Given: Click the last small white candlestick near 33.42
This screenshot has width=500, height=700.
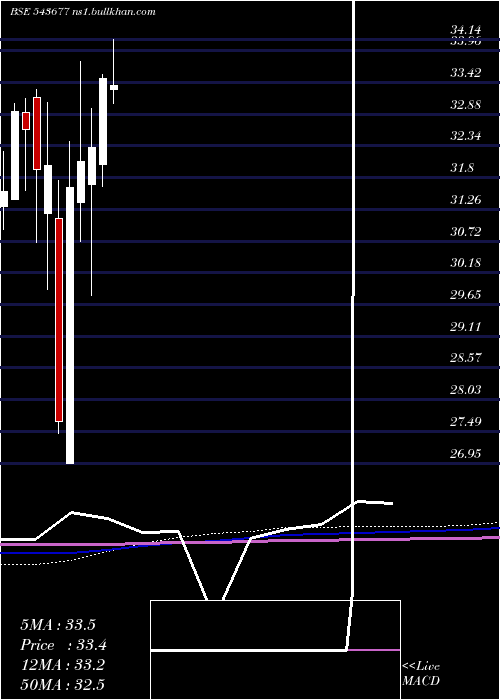Looking at the screenshot, I should pyautogui.click(x=114, y=88).
